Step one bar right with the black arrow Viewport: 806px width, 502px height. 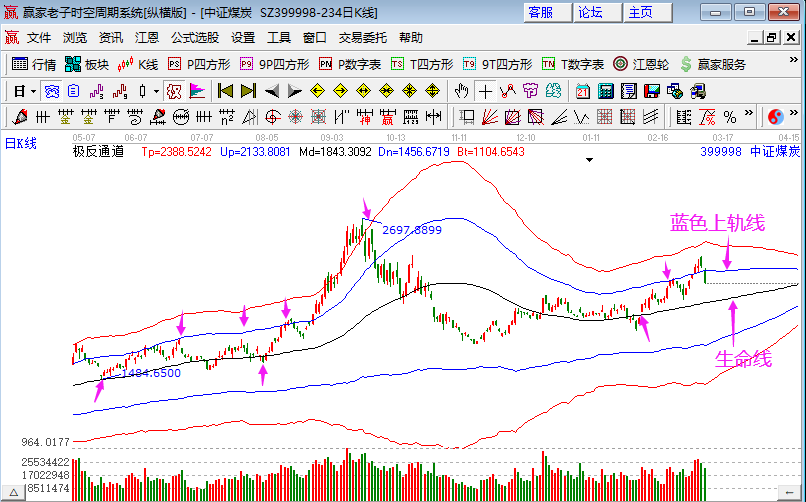pos(295,91)
